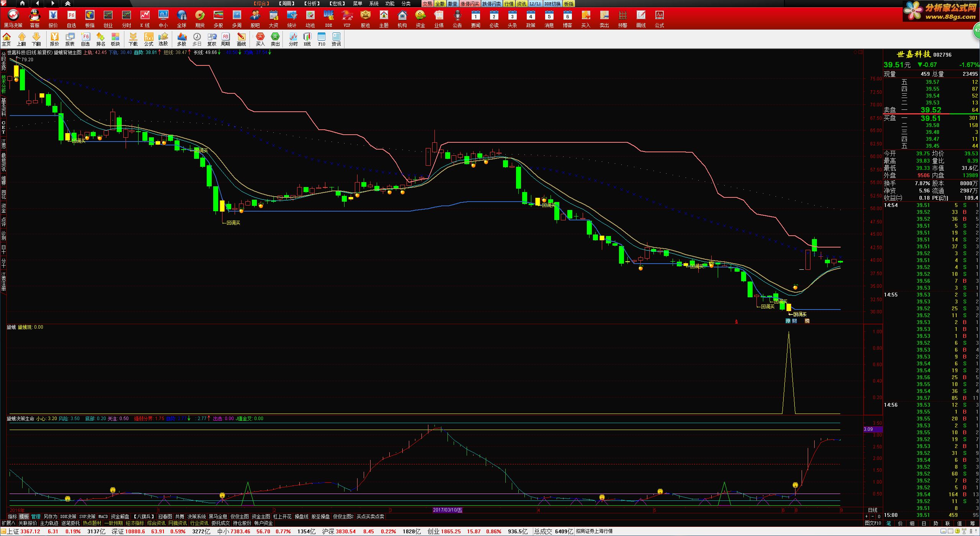Click the minus zoom button below 日线

coord(873,516)
